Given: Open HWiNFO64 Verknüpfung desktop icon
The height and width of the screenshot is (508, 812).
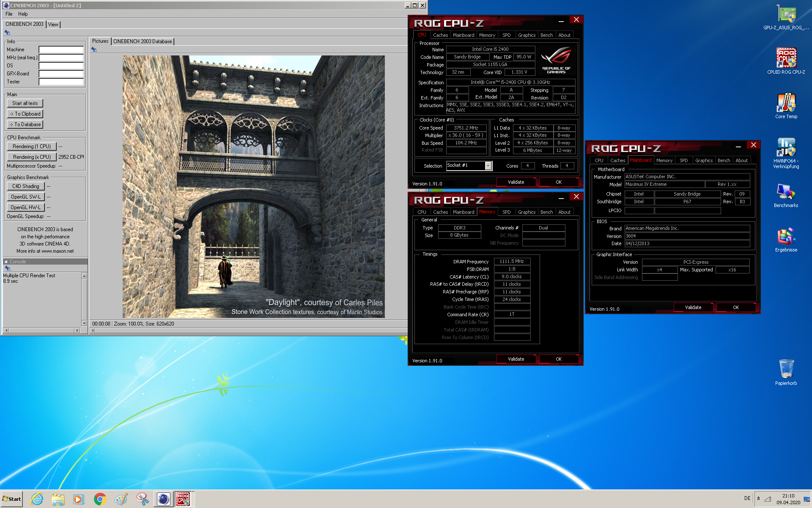Looking at the screenshot, I should click(x=786, y=153).
